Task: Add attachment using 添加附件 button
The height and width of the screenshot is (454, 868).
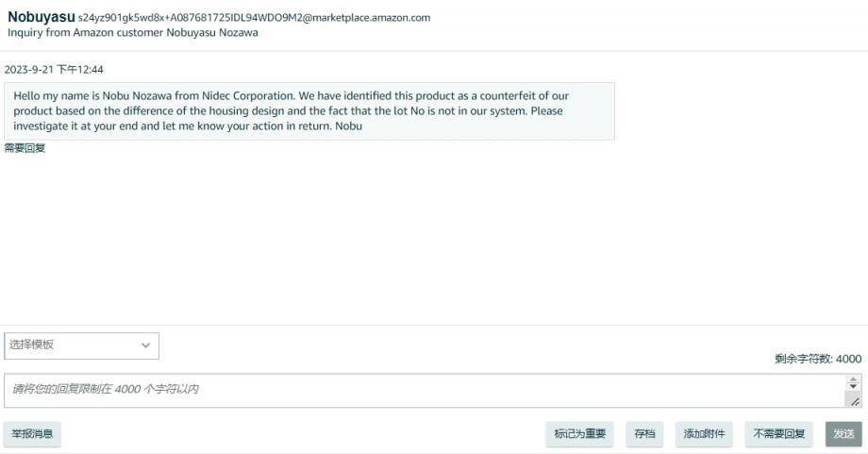Action: point(704,433)
